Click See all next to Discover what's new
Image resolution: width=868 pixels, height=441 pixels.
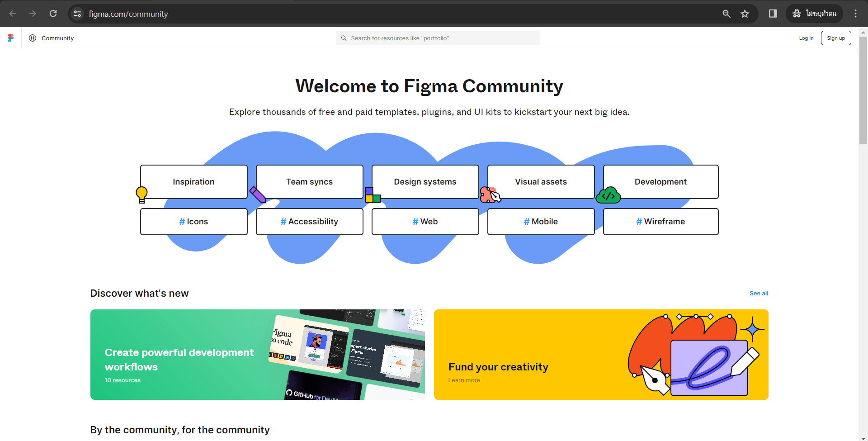pyautogui.click(x=759, y=293)
